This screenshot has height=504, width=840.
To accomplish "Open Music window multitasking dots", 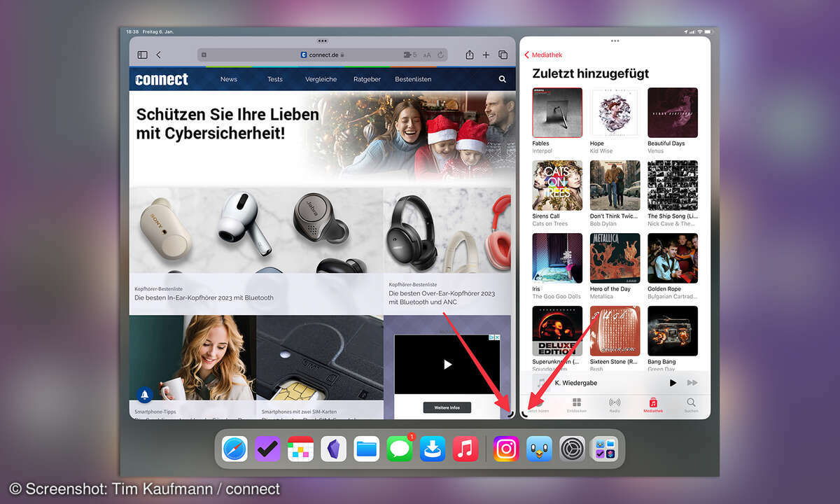I will pos(615,41).
